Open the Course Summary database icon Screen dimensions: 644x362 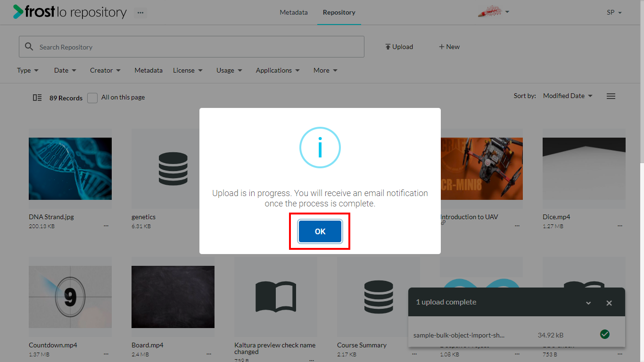tap(379, 297)
